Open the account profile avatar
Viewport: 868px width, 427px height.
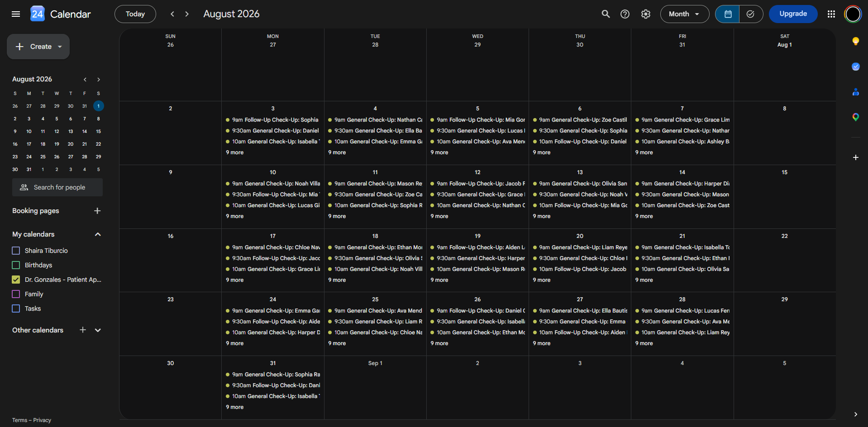tap(853, 14)
